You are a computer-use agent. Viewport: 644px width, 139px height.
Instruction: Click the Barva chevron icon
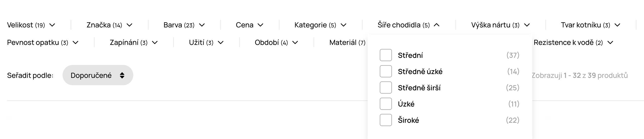(x=202, y=25)
